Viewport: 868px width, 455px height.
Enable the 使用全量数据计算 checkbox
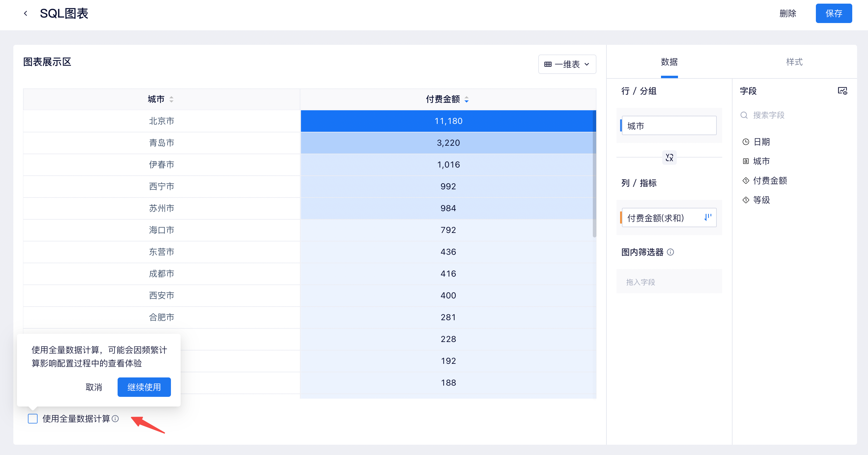33,419
